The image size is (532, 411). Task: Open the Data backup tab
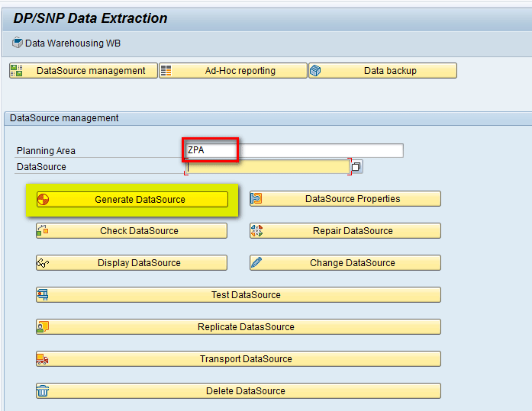tap(389, 71)
